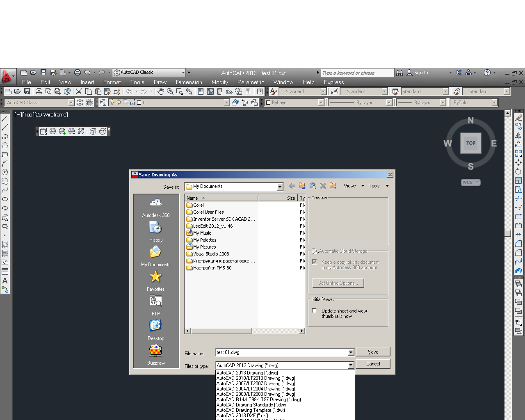Click the Name column header

[x=221, y=198]
